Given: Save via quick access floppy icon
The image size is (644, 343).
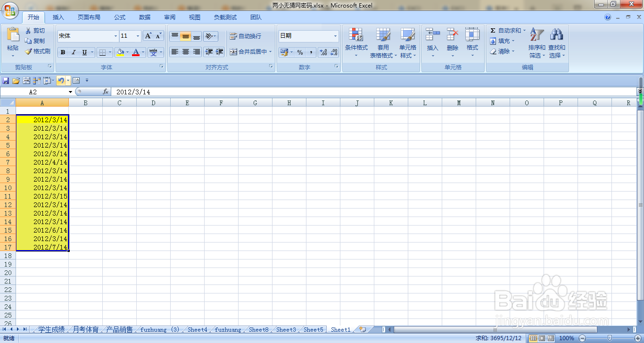Looking at the screenshot, I should [x=6, y=81].
